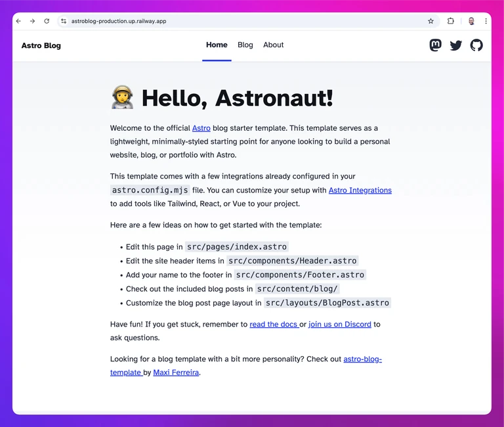Click the astronaut emoji beside the heading

click(123, 97)
